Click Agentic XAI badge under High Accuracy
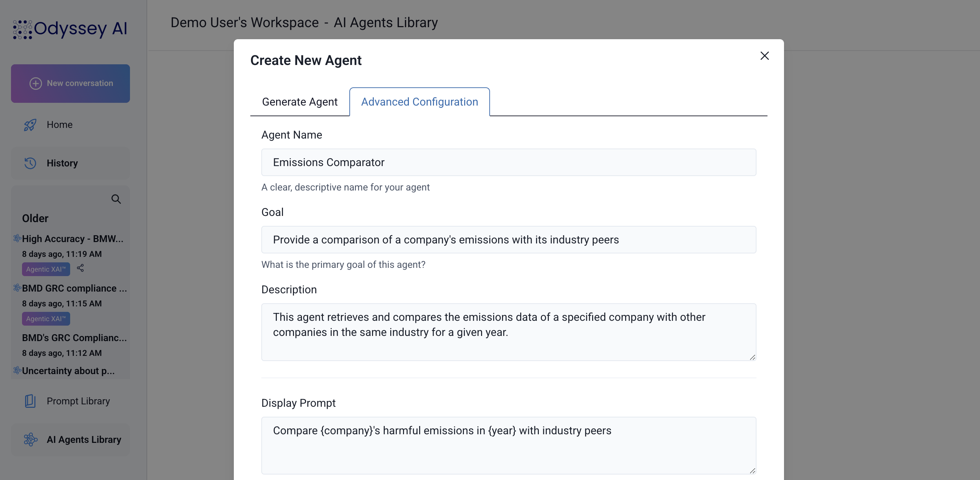This screenshot has width=980, height=480. click(x=46, y=269)
